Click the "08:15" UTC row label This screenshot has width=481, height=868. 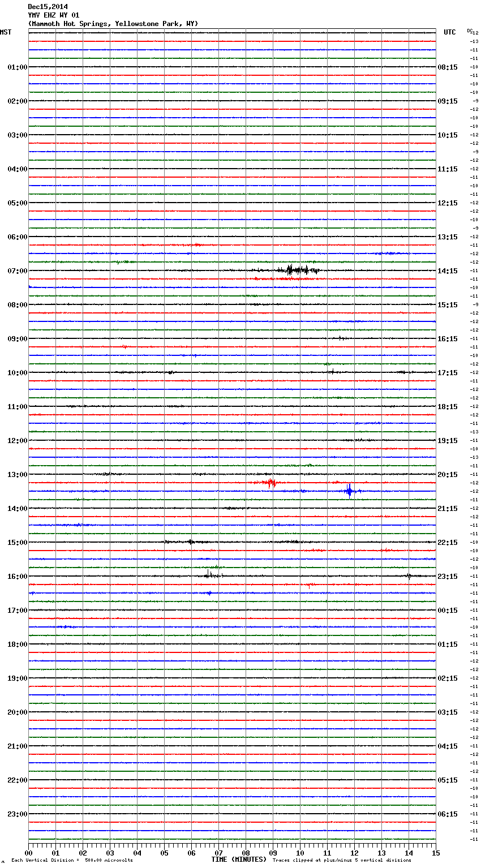click(x=448, y=67)
